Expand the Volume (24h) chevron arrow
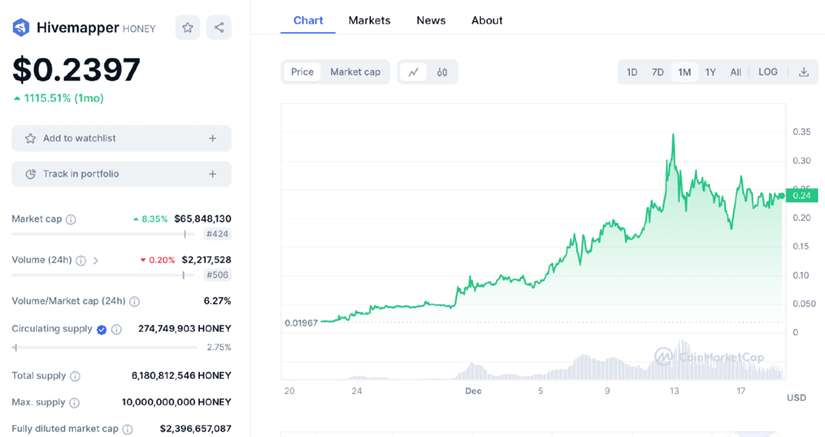This screenshot has width=825, height=437. (x=96, y=261)
